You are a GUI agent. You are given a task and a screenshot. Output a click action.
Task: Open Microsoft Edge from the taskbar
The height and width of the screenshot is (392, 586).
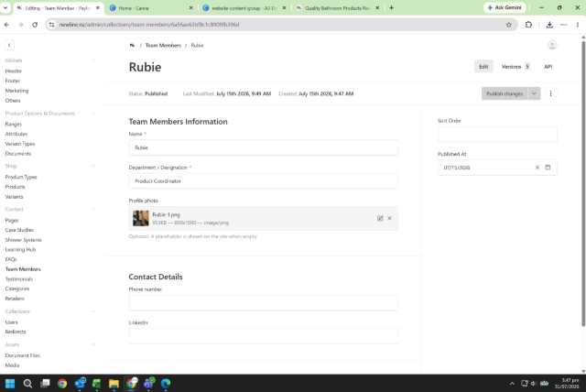pos(166,384)
